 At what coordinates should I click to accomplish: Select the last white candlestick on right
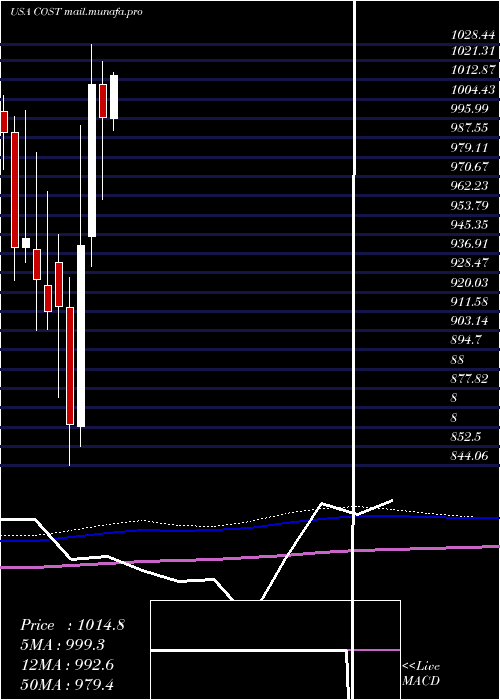114,97
